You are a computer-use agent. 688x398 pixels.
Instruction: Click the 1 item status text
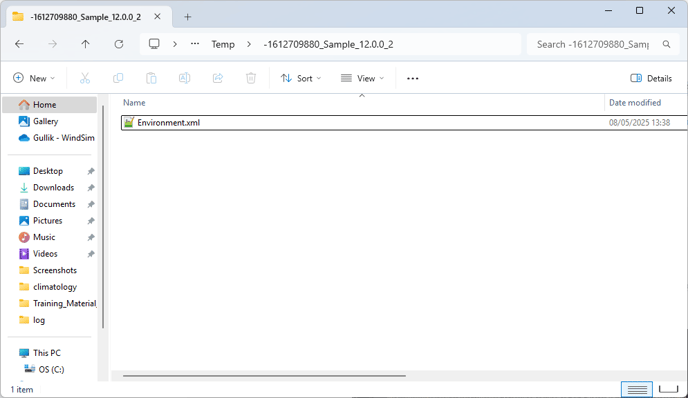pyautogui.click(x=22, y=390)
